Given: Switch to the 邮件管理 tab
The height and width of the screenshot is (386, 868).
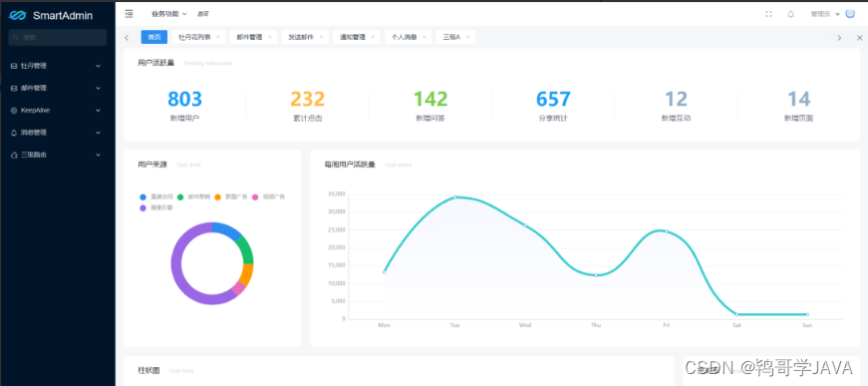Looking at the screenshot, I should coord(249,37).
